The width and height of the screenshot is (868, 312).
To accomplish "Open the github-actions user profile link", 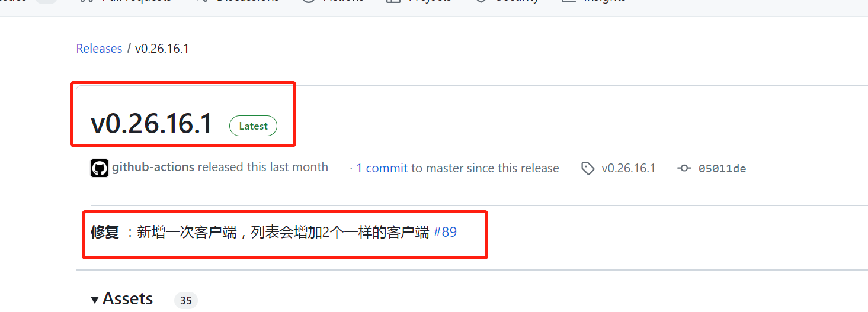I will [x=153, y=167].
